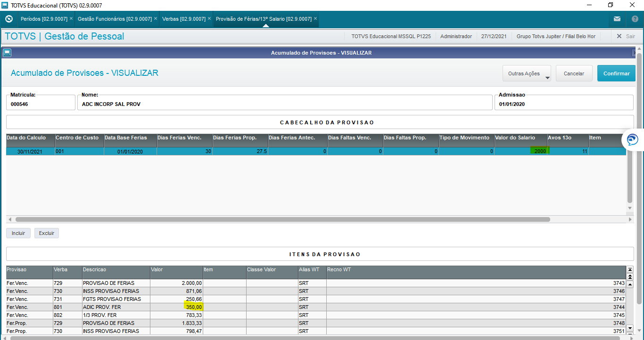Click the Incluir button
This screenshot has height=340, width=644.
pyautogui.click(x=18, y=233)
